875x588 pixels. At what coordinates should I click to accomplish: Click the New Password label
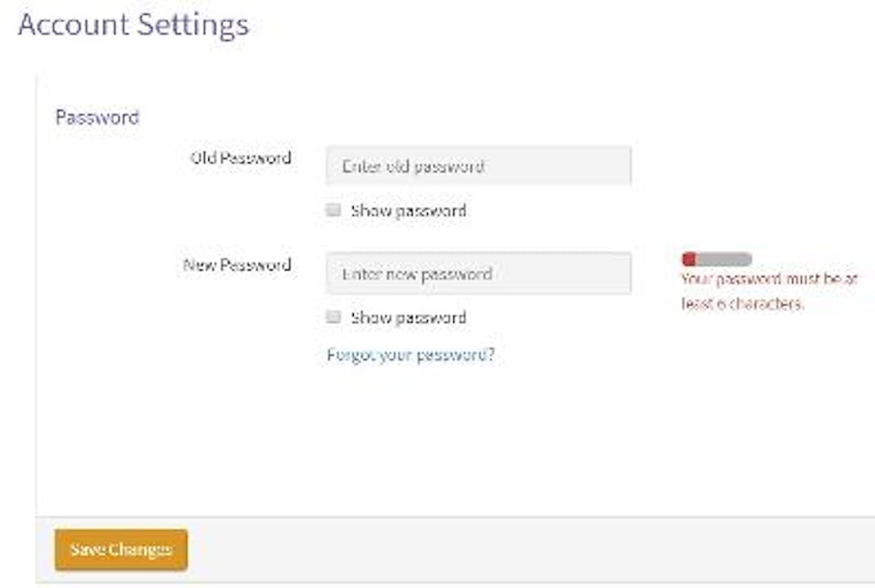tap(239, 265)
